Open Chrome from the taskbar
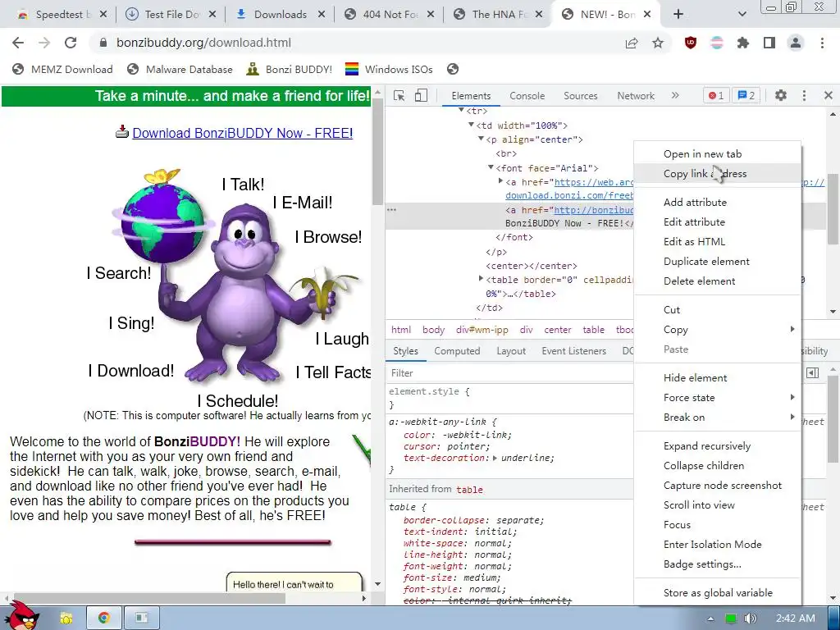This screenshot has width=840, height=630. 104,618
